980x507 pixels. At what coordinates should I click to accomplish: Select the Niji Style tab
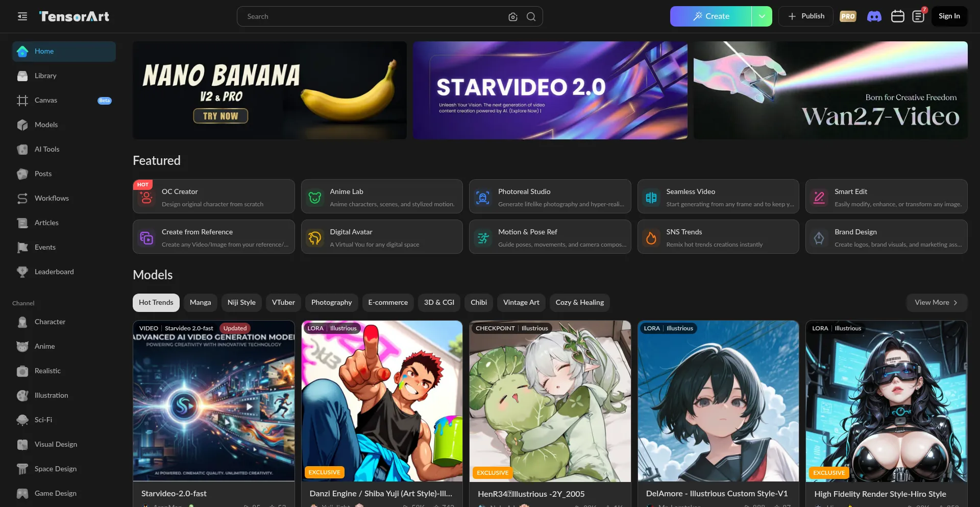pyautogui.click(x=241, y=303)
